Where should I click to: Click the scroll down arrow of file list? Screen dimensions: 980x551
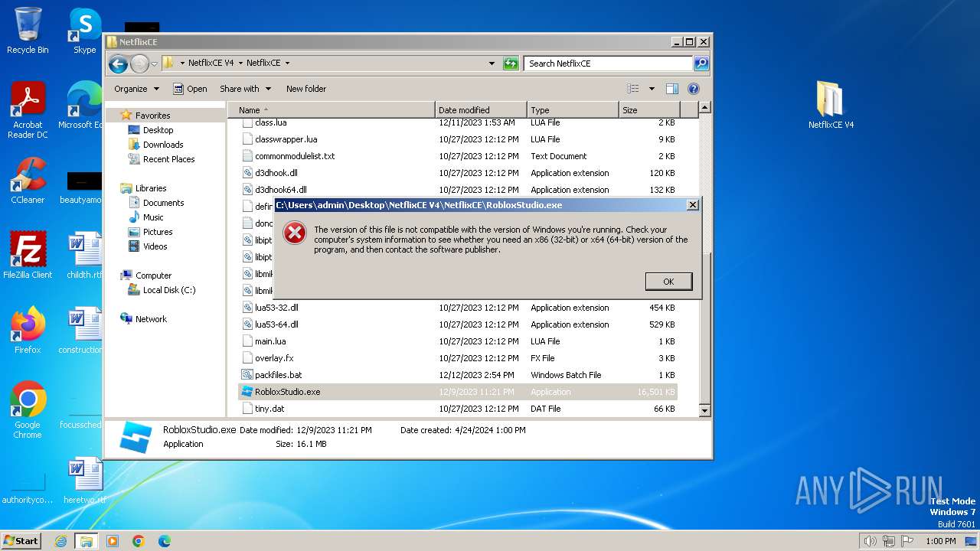tap(705, 411)
